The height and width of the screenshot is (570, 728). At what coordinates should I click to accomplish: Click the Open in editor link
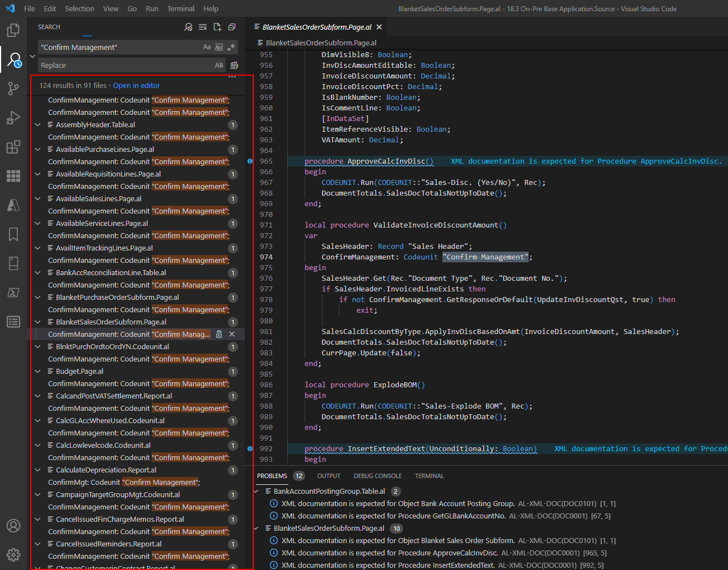click(x=136, y=86)
